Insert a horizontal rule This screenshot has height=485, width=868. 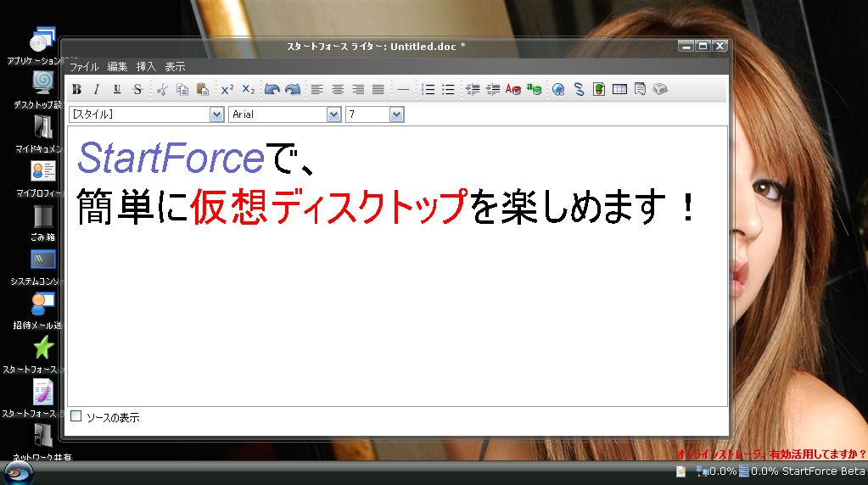point(404,89)
